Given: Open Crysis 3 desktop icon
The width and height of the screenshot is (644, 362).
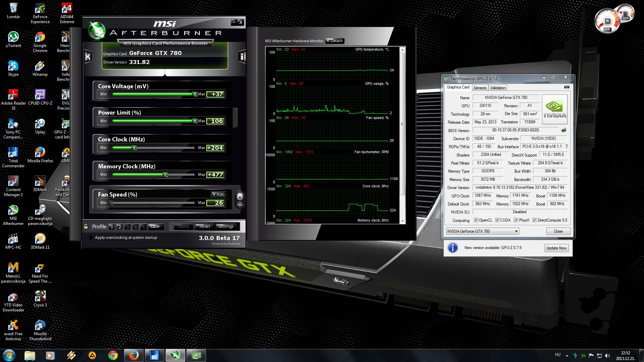Looking at the screenshot, I should 40,299.
